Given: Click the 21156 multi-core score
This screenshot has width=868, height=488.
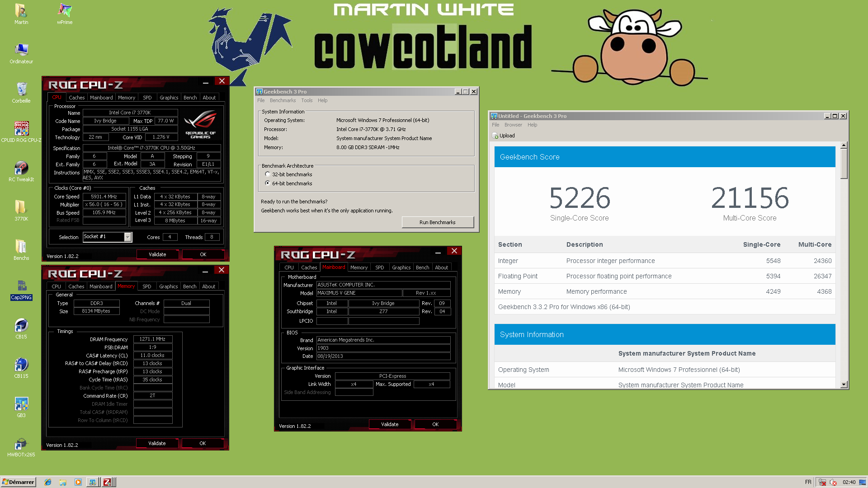Looking at the screenshot, I should click(750, 198).
